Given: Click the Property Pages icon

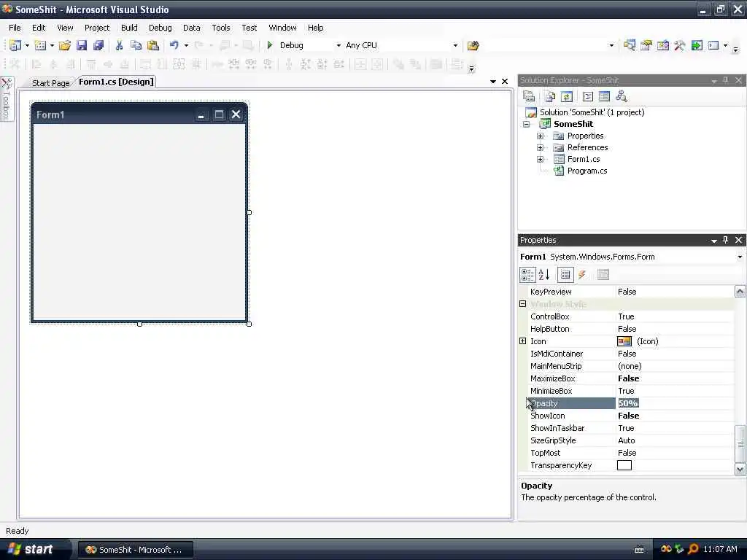Looking at the screenshot, I should click(x=603, y=275).
